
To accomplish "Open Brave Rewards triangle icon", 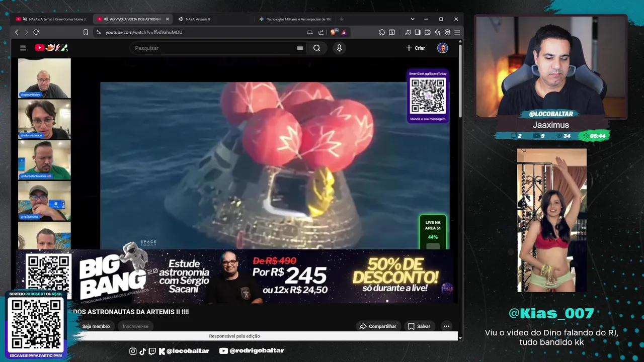I will (x=344, y=32).
